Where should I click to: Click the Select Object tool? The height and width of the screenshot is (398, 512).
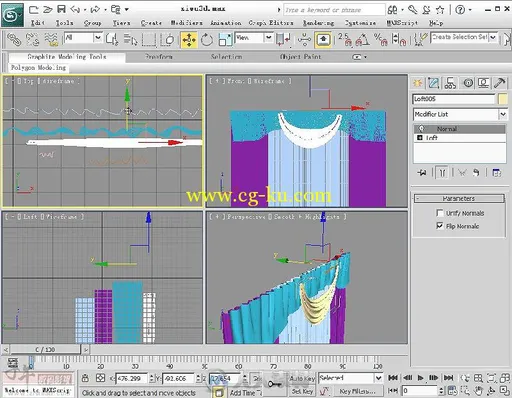[x=112, y=40]
